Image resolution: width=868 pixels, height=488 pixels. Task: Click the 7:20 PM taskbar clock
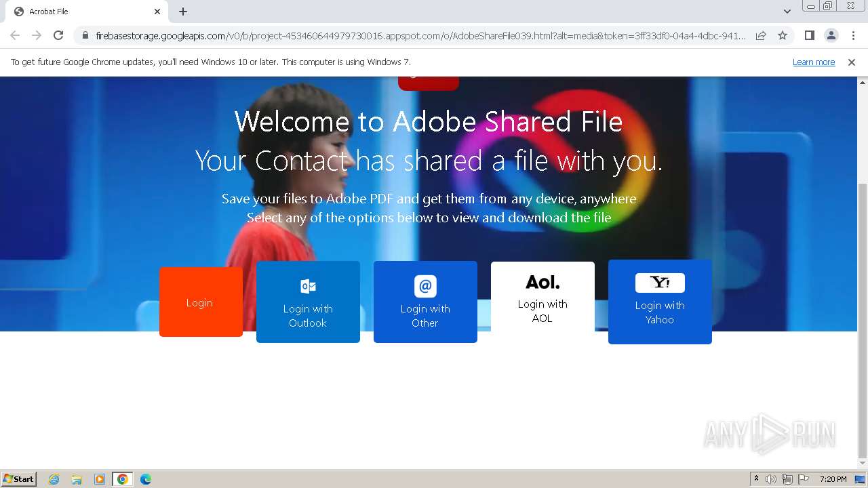click(x=833, y=479)
